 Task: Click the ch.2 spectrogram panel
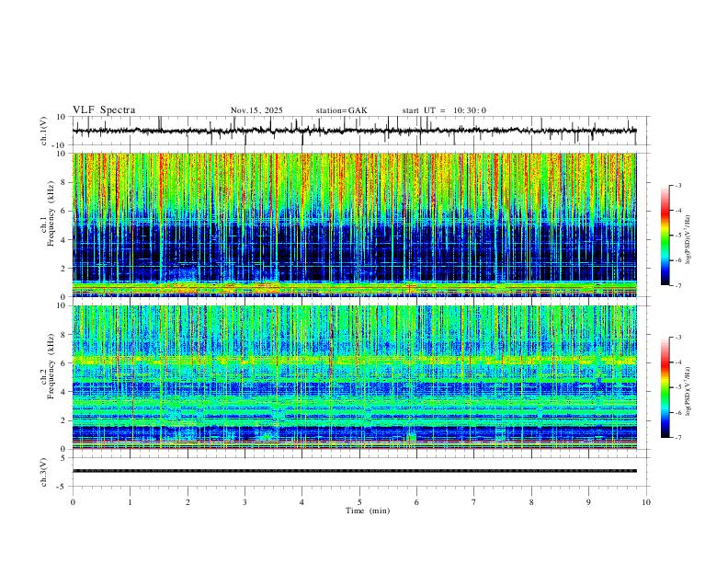[355, 377]
